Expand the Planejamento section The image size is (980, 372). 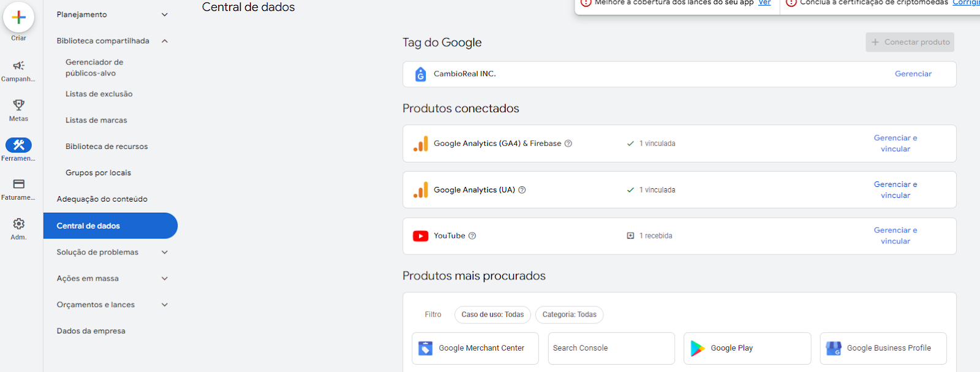point(164,15)
